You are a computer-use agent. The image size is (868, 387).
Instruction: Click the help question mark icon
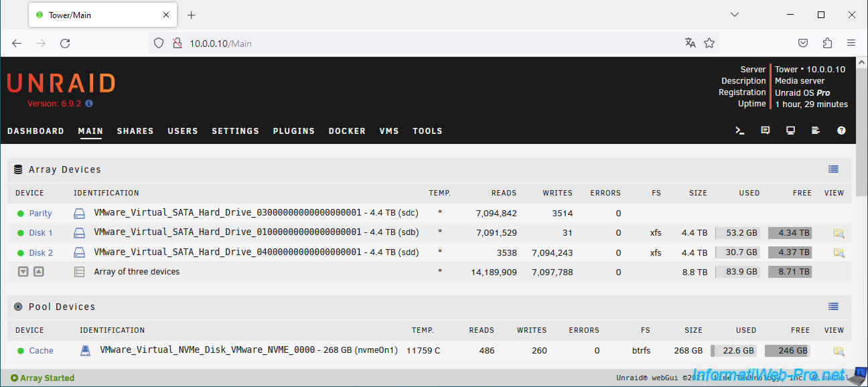841,131
